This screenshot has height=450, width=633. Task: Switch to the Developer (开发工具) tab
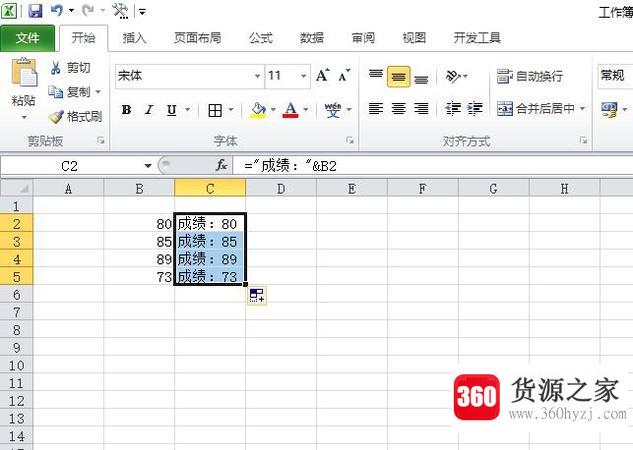[x=477, y=38]
